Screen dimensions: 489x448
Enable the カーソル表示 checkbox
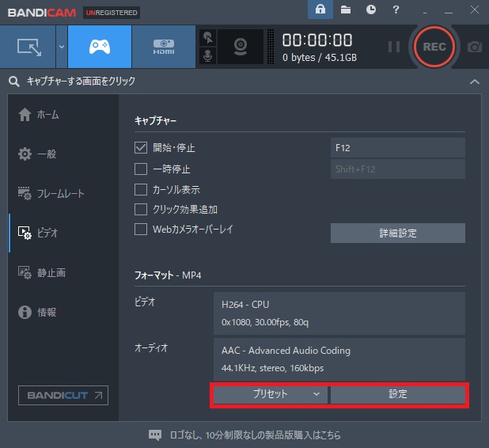point(141,189)
